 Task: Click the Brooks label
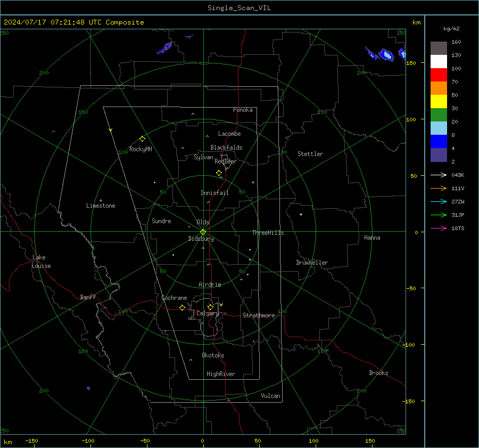pyautogui.click(x=378, y=373)
